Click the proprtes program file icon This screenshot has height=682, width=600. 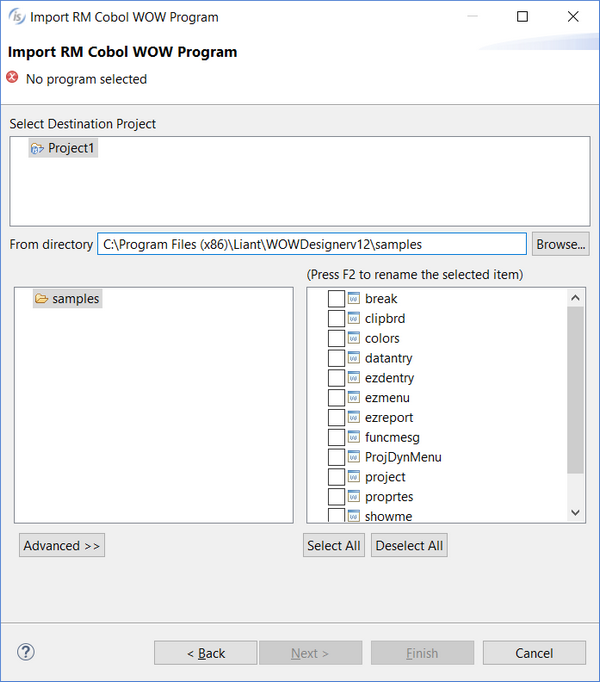coord(354,496)
